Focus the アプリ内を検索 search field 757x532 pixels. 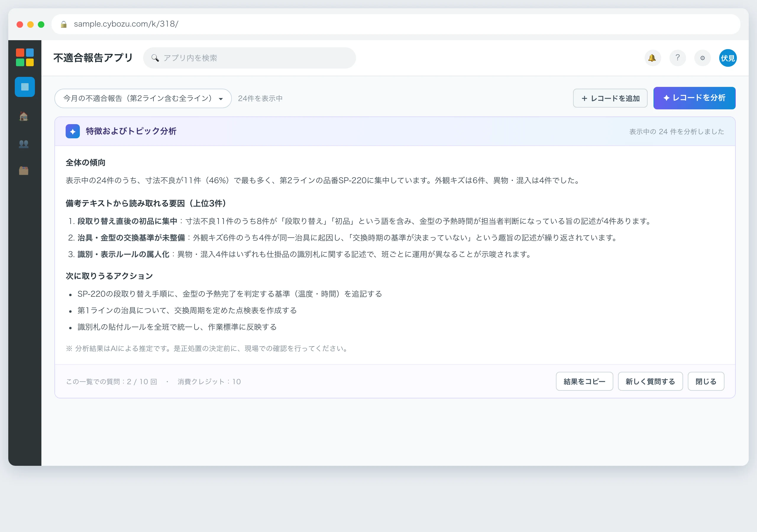pyautogui.click(x=249, y=58)
